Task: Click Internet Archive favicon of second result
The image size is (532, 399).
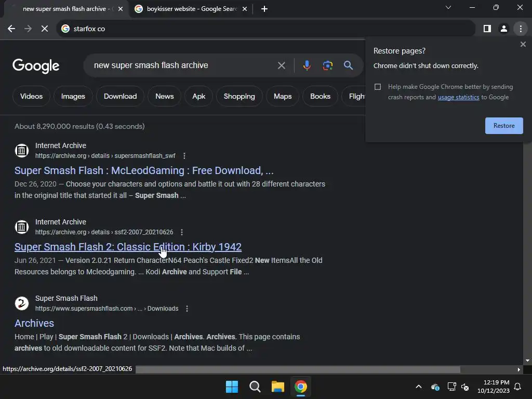Action: pyautogui.click(x=22, y=227)
